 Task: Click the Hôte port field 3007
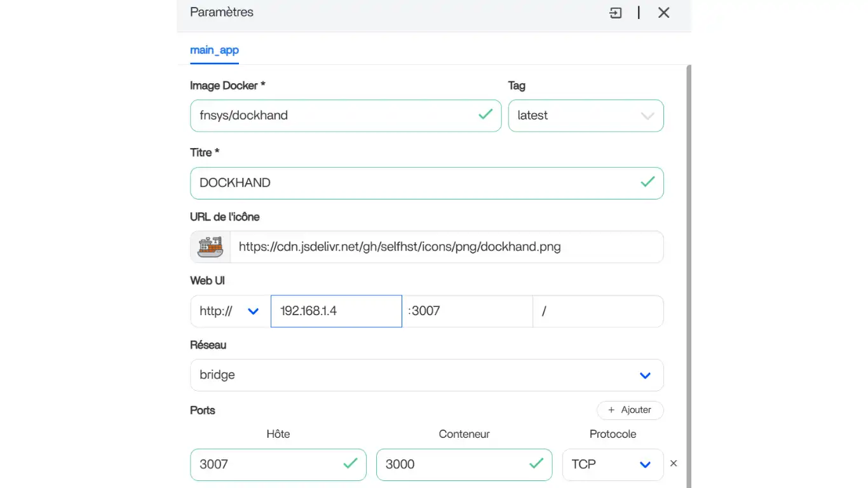(x=278, y=464)
